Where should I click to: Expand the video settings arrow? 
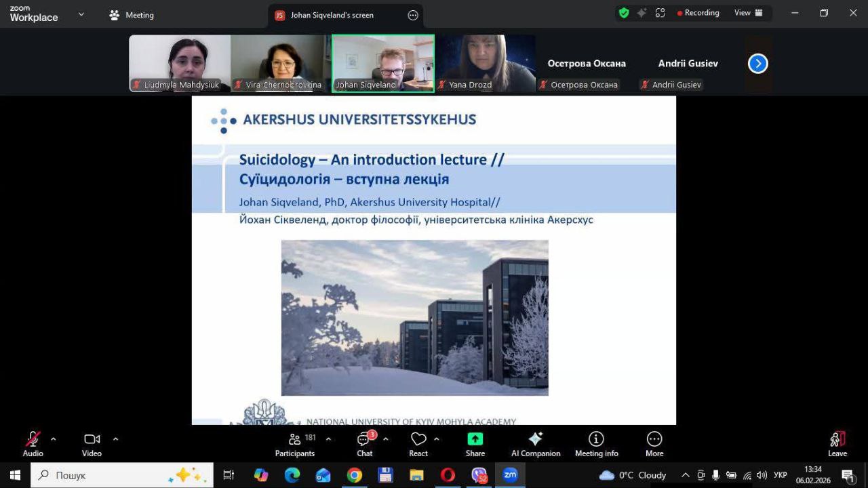tap(115, 439)
